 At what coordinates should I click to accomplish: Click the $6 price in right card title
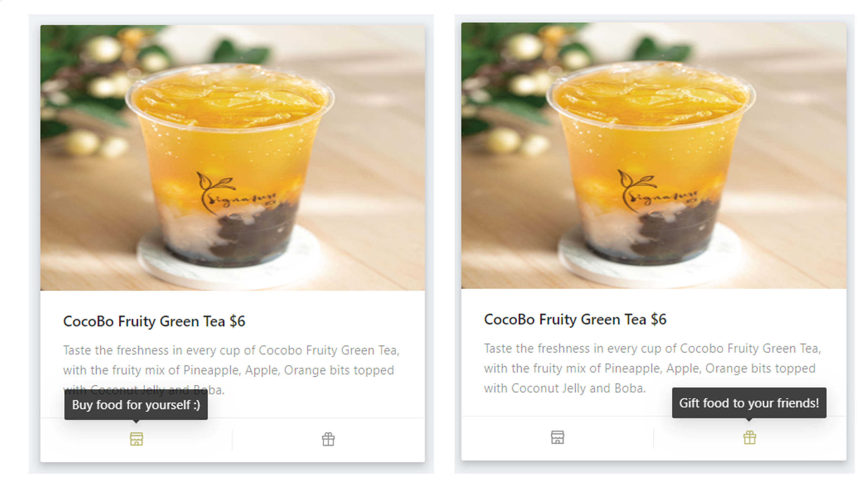tap(658, 319)
